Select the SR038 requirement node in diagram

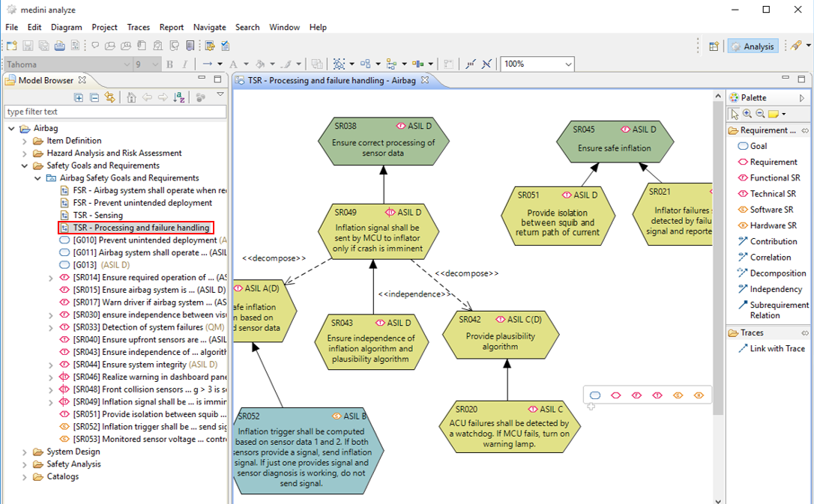click(383, 141)
